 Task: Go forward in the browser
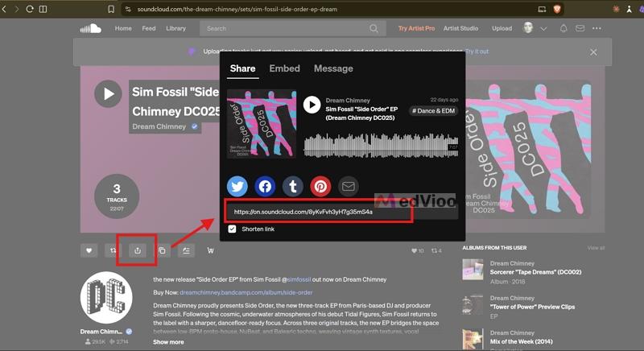(x=16, y=9)
